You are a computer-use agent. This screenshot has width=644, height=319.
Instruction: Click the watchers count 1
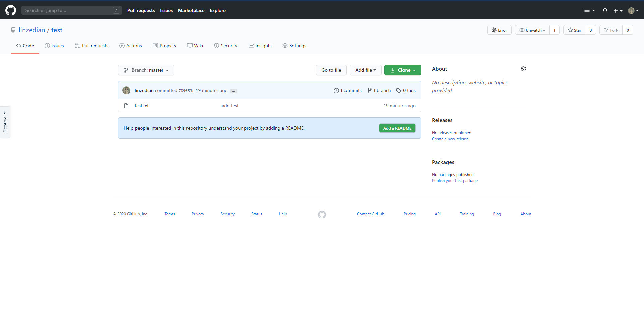[x=555, y=30]
